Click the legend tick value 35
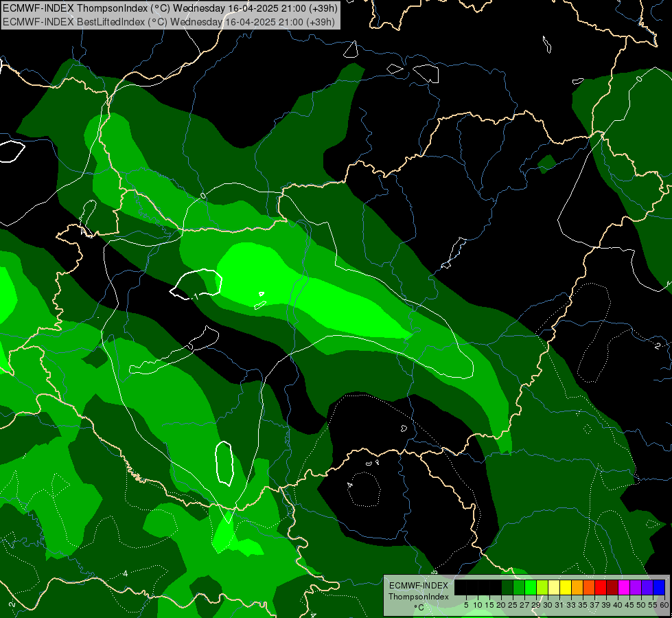This screenshot has height=618, width=672. 583,605
